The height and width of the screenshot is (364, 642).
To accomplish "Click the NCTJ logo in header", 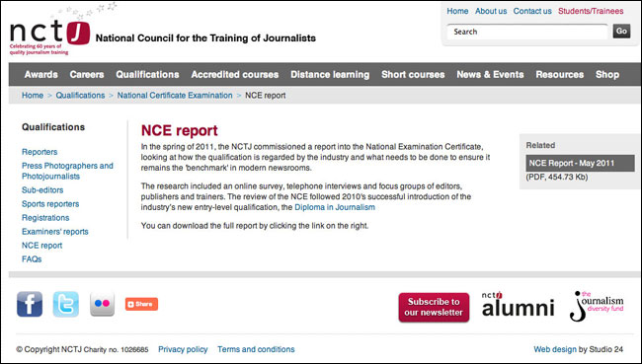I will tap(49, 36).
